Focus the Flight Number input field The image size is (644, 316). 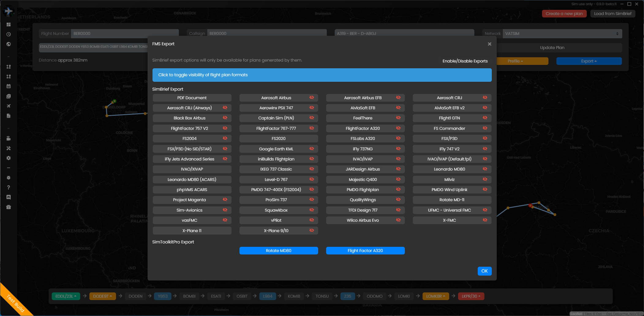click(125, 34)
